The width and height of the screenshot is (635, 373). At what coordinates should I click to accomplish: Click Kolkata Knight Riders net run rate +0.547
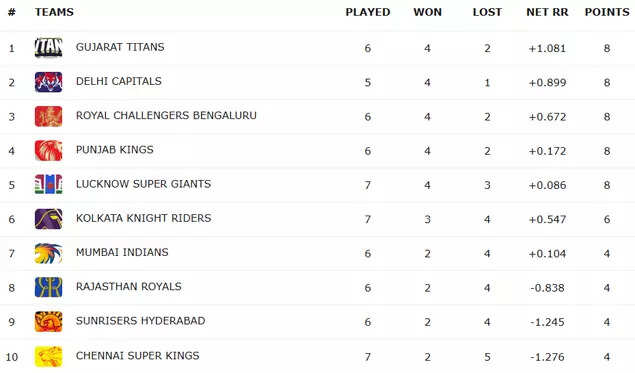coord(547,219)
